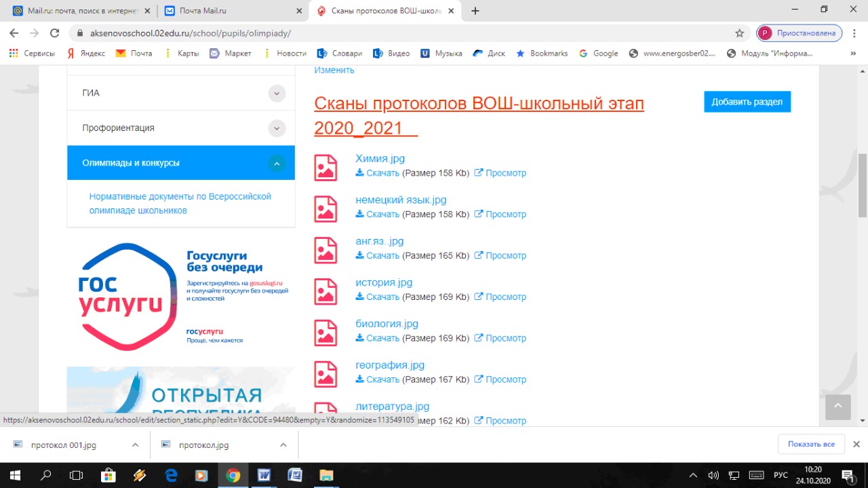Click the Добавить раздел button
Viewport: 868px width, 488px height.
tap(747, 102)
